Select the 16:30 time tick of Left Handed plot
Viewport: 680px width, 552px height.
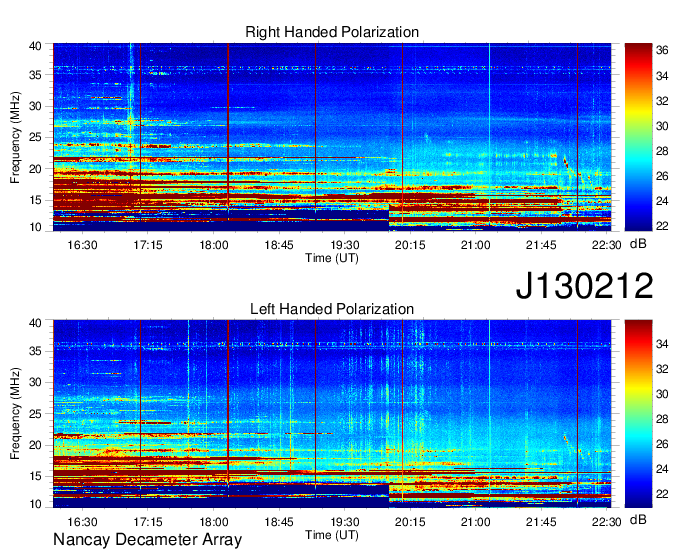[82, 522]
